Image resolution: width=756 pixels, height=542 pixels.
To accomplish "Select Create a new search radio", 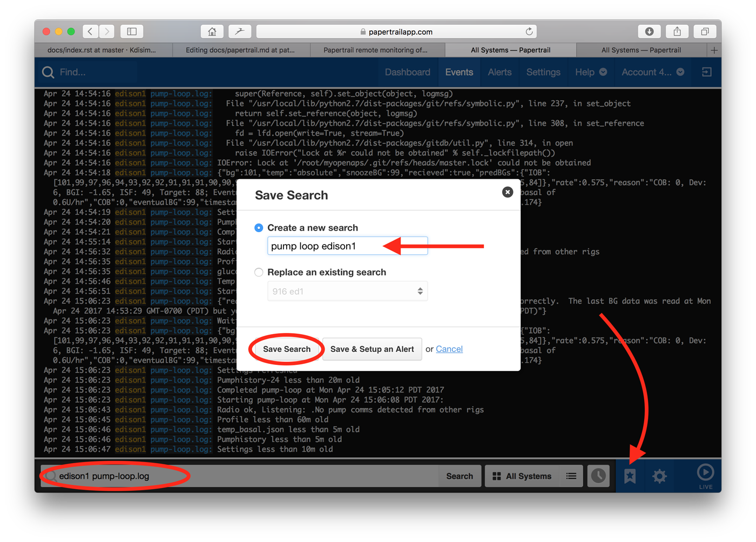I will click(259, 228).
